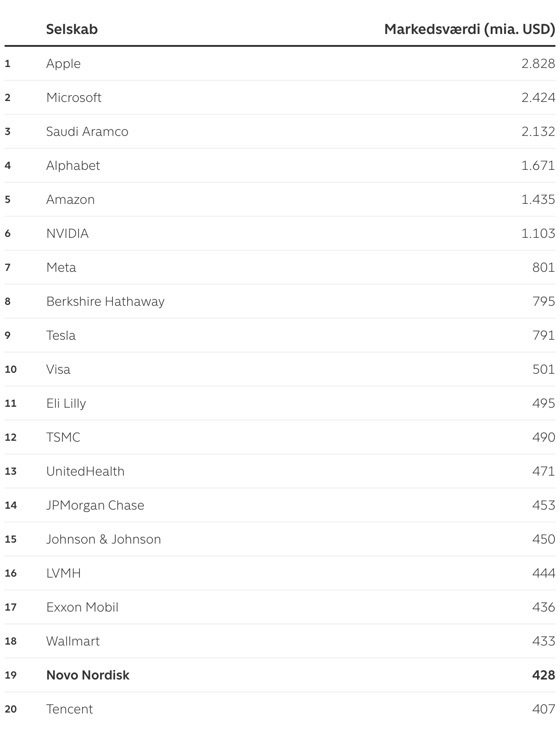Click Alphabet's market value 1.671
560x730 pixels.
coord(538,165)
